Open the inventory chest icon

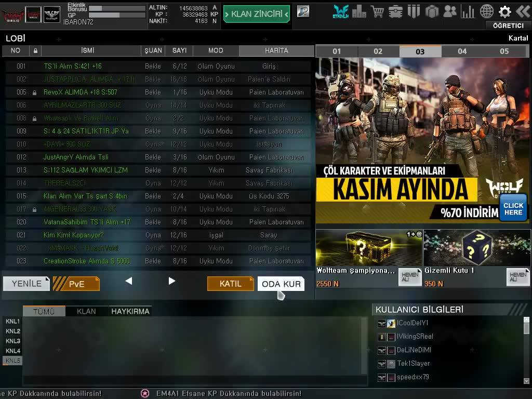pos(395,12)
